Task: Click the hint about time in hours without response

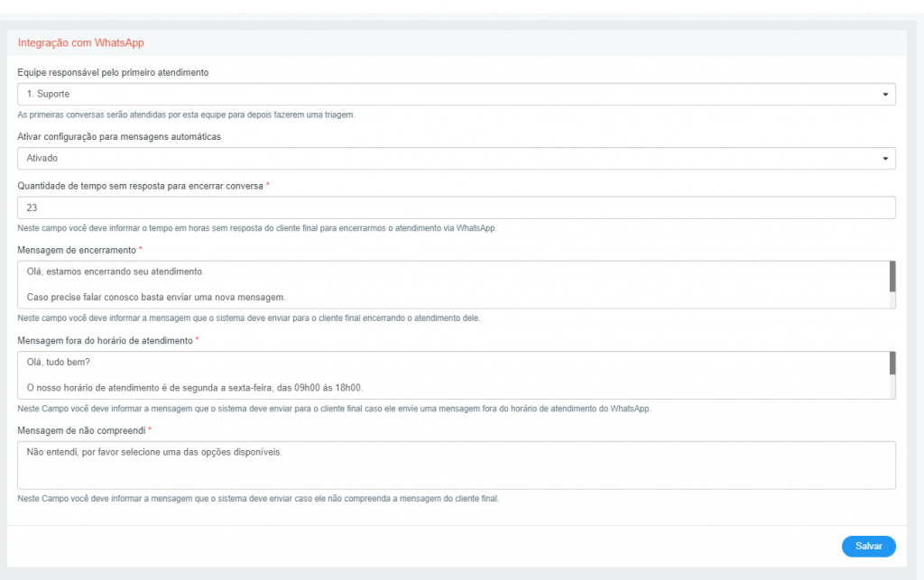Action: [x=257, y=228]
